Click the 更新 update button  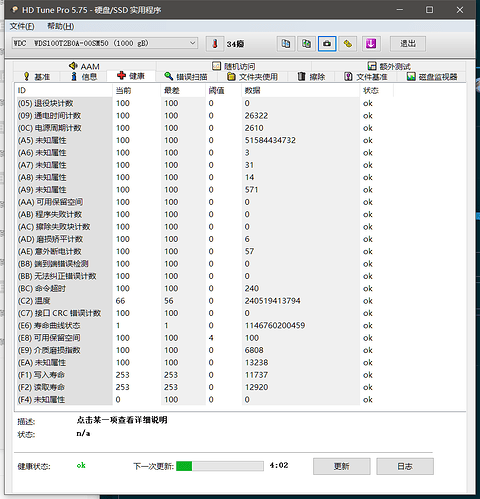tap(342, 466)
